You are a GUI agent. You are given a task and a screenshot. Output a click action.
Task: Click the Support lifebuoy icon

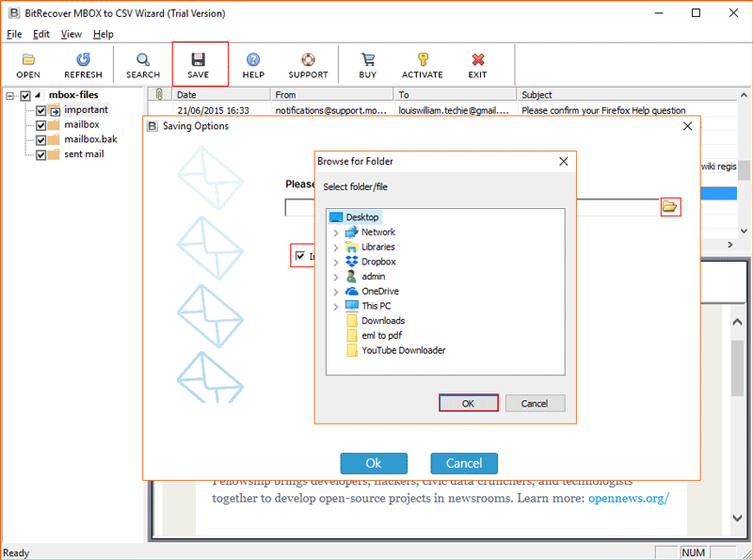pos(309,59)
